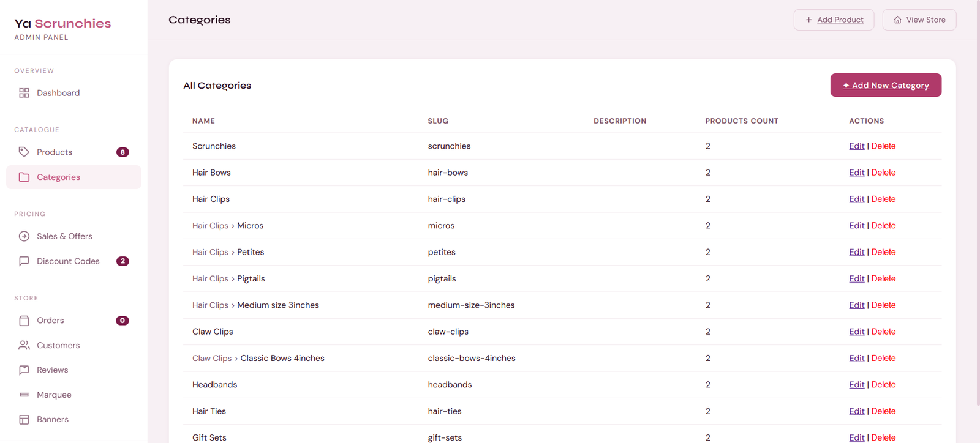Delete the Pigtails subcategory

pos(883,278)
